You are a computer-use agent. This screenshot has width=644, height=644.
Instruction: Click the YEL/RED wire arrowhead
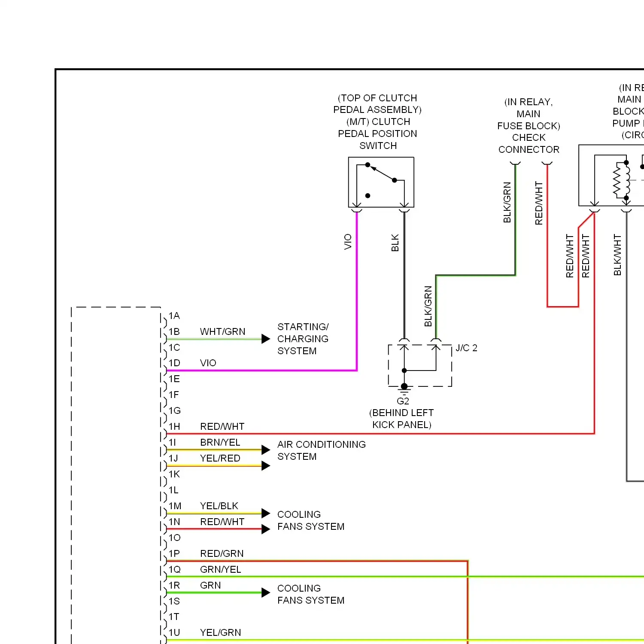tap(266, 465)
